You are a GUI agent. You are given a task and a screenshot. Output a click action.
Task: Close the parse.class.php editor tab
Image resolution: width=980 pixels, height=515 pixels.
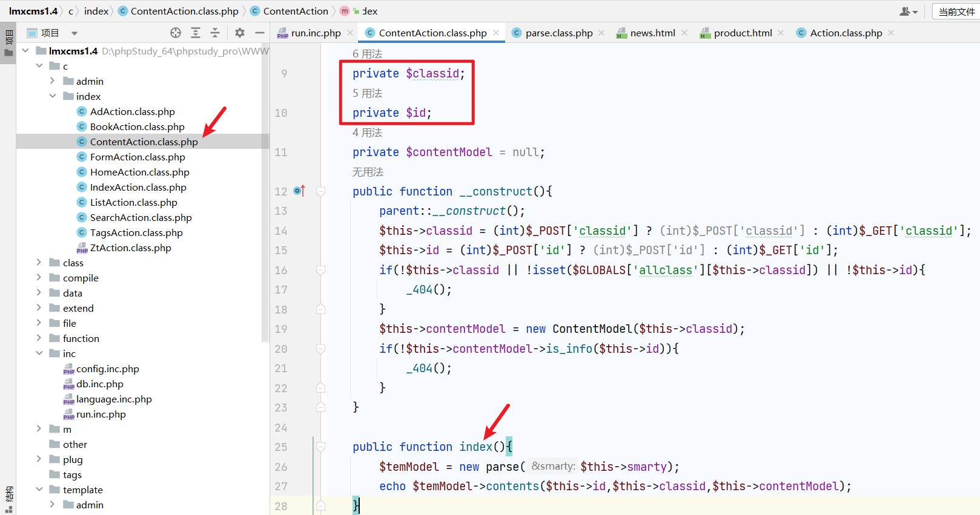[x=601, y=33]
